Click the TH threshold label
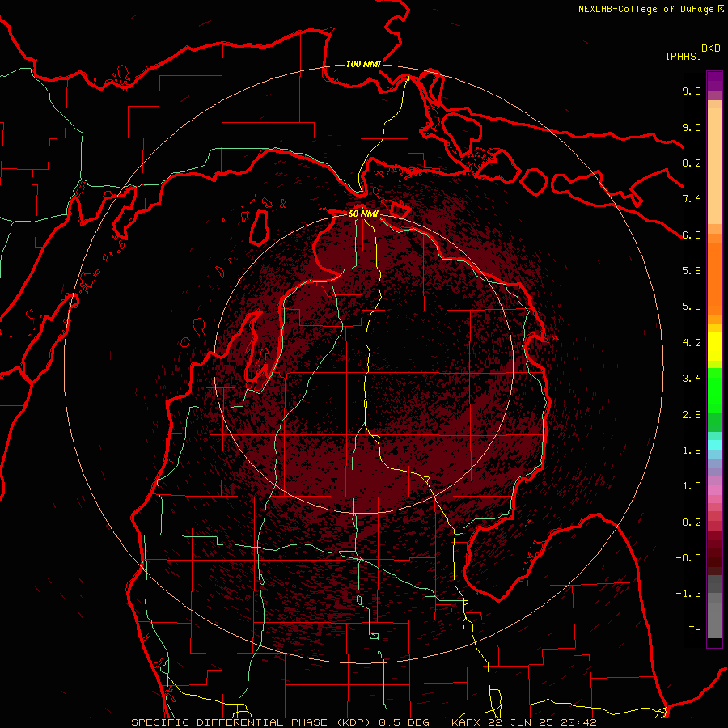Image resolution: width=728 pixels, height=728 pixels. click(695, 630)
